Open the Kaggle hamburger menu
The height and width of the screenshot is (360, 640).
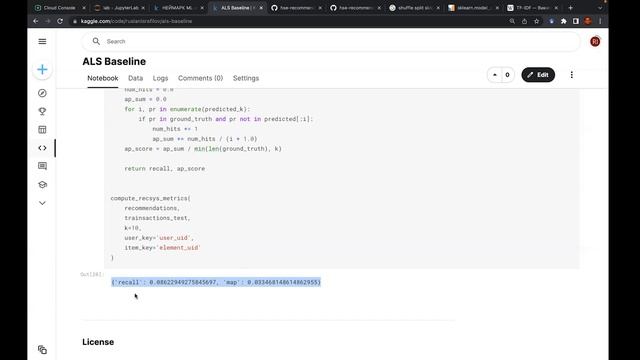click(42, 41)
